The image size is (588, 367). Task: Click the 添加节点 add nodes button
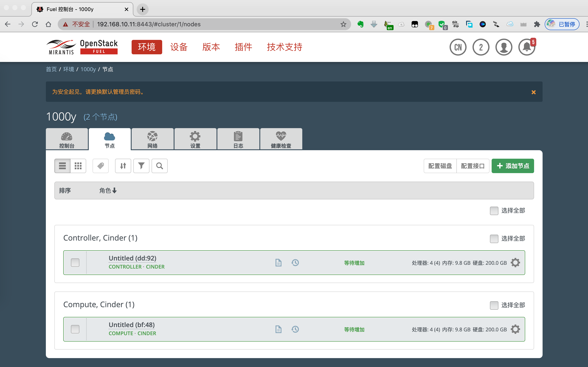513,166
